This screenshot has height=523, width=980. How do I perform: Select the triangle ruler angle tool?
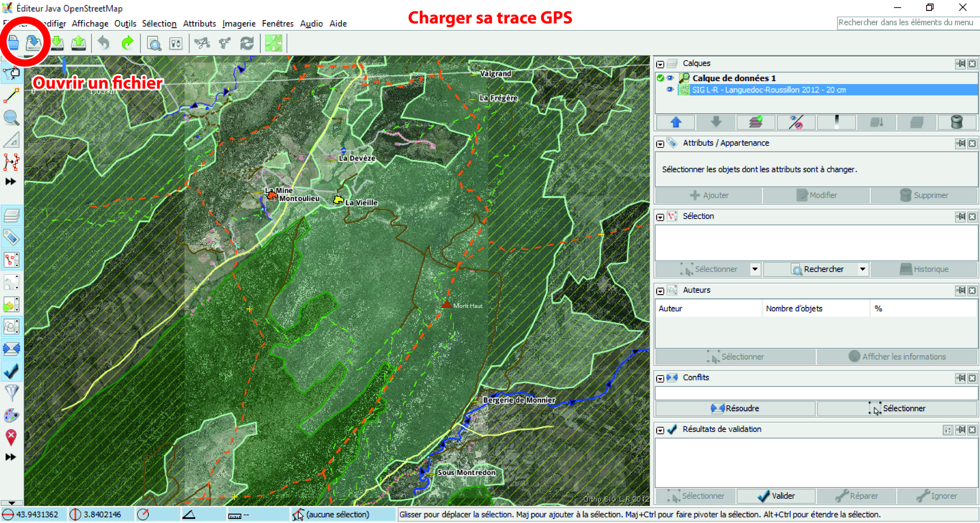[x=11, y=140]
